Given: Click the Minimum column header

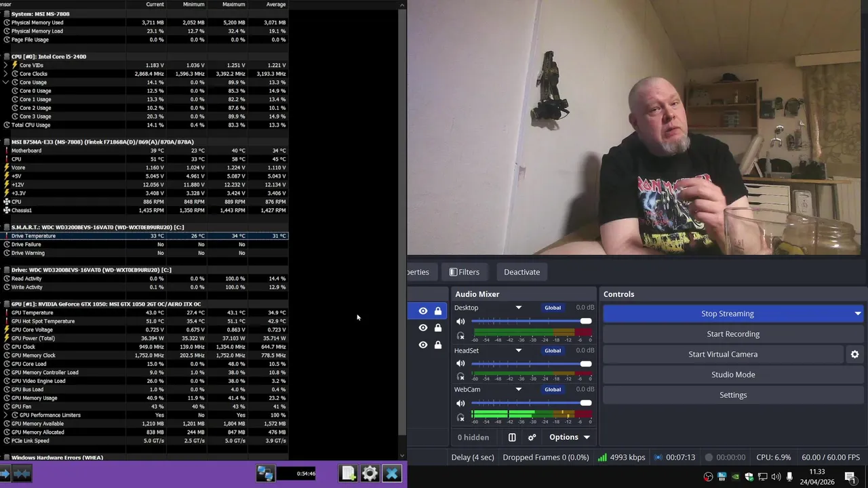Looking at the screenshot, I should pyautogui.click(x=193, y=4).
